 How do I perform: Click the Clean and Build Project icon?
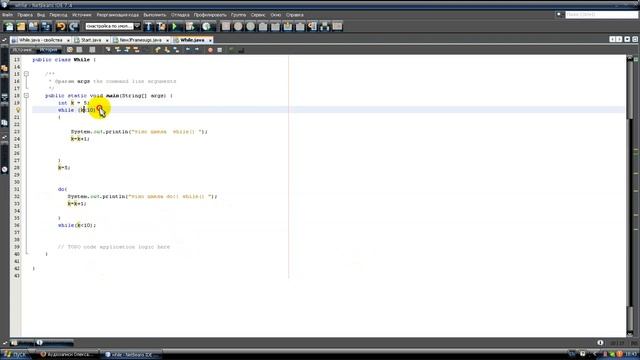[162, 27]
